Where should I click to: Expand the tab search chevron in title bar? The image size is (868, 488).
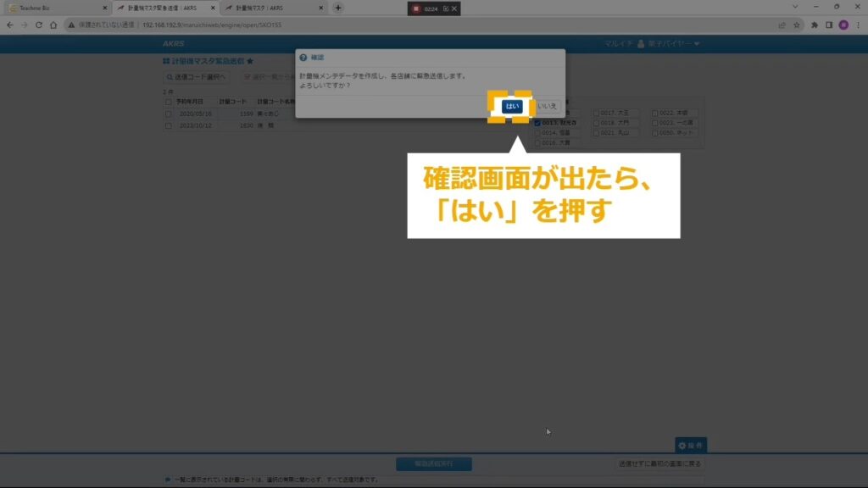click(795, 7)
